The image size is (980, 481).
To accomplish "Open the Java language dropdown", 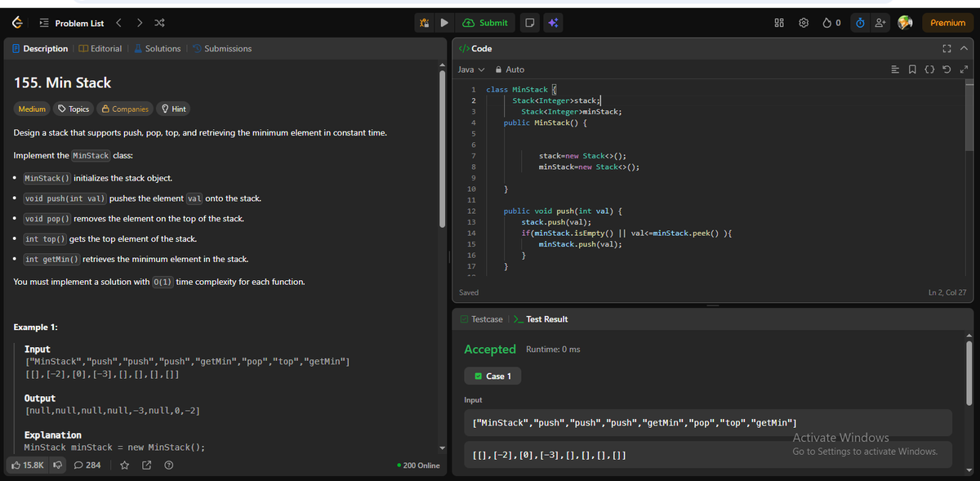I will [471, 69].
